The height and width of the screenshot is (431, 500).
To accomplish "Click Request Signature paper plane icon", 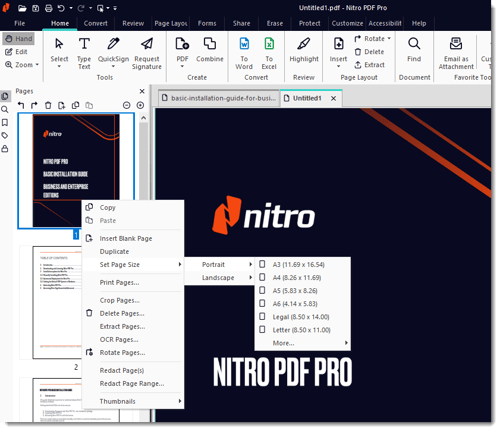I will (147, 44).
